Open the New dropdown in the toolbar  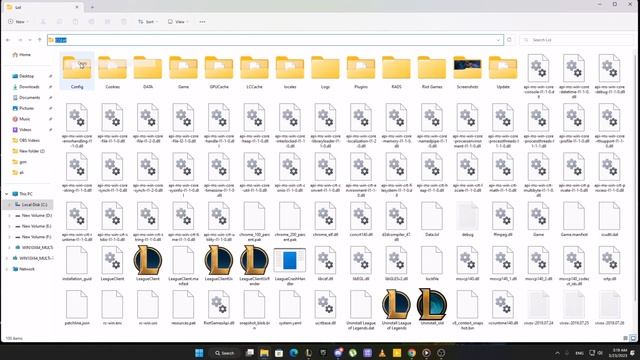(x=18, y=22)
